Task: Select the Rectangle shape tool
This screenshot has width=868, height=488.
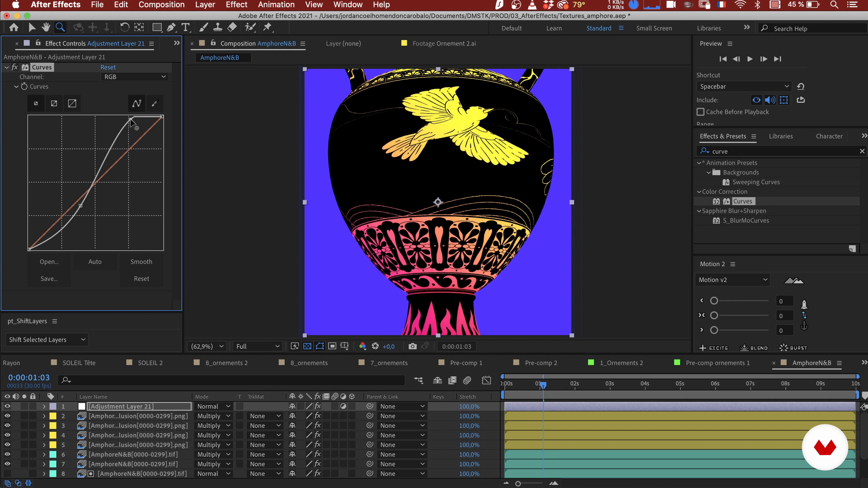Action: (157, 28)
